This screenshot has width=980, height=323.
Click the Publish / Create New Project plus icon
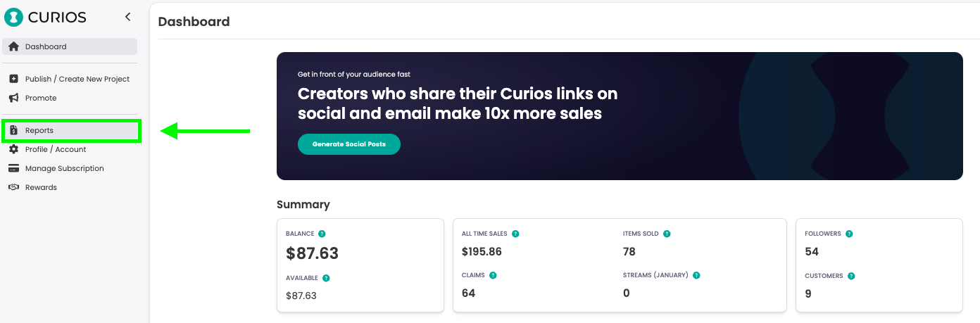pos(13,79)
